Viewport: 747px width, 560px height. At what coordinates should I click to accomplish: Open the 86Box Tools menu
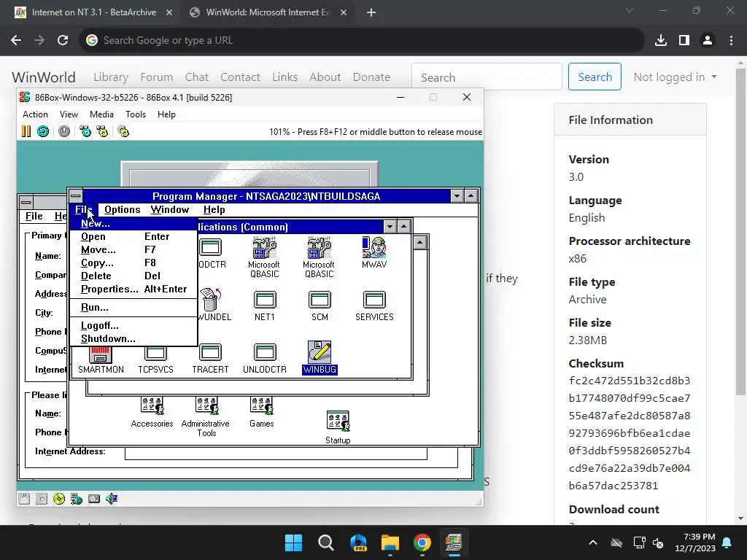pos(135,114)
